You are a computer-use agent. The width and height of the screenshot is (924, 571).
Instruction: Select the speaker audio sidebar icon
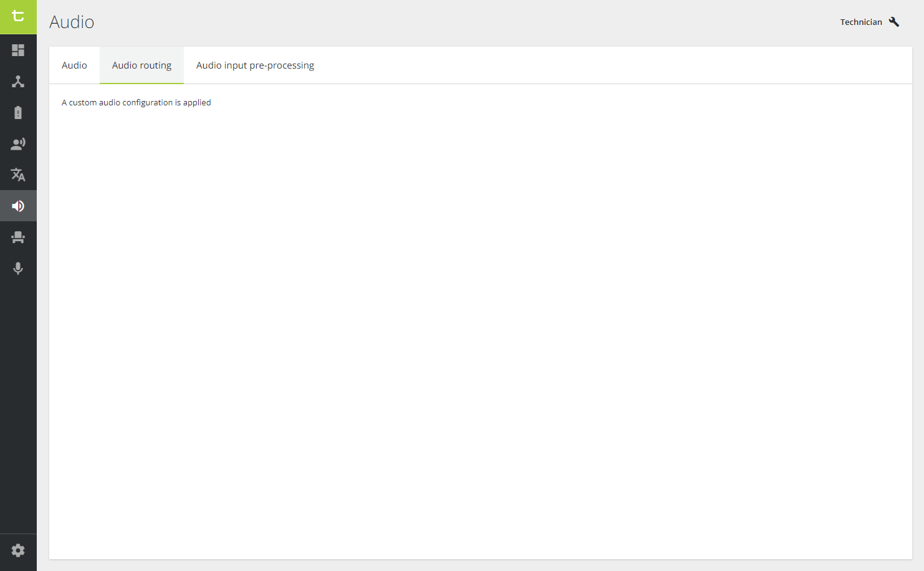[18, 206]
